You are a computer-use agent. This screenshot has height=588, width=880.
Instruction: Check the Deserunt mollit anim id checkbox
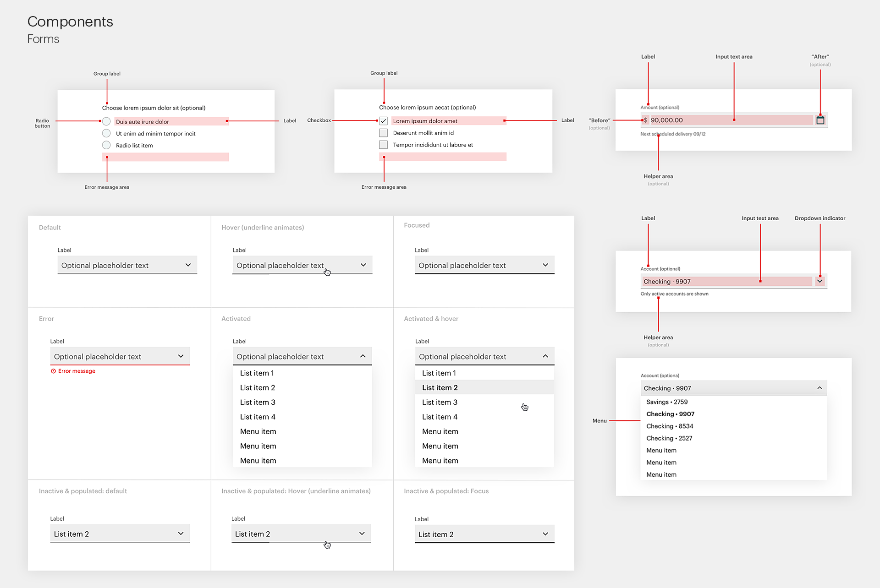tap(384, 133)
